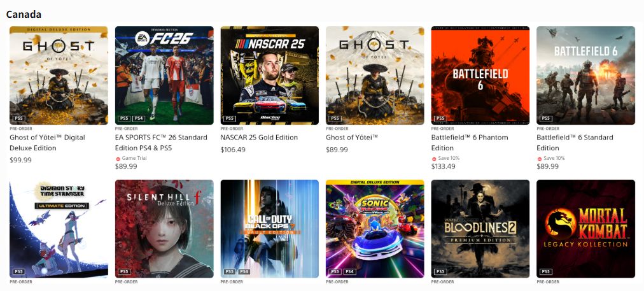Click the PS4 platform badge on FC 26 cover
This screenshot has width=644, height=291.
tap(139, 118)
